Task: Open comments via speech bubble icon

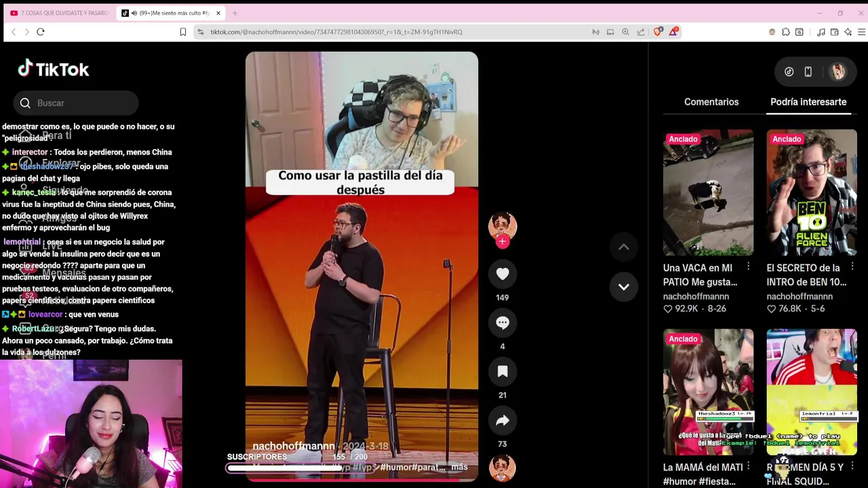Action: point(502,323)
